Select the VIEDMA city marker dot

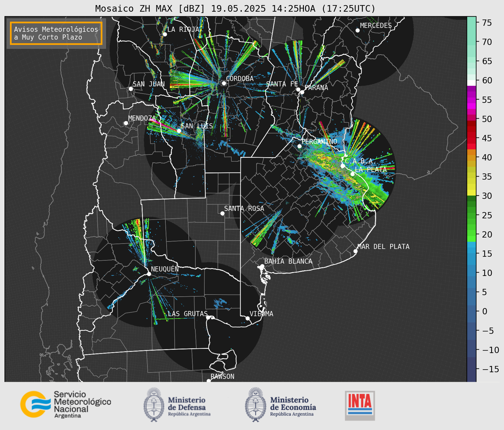pos(247,318)
